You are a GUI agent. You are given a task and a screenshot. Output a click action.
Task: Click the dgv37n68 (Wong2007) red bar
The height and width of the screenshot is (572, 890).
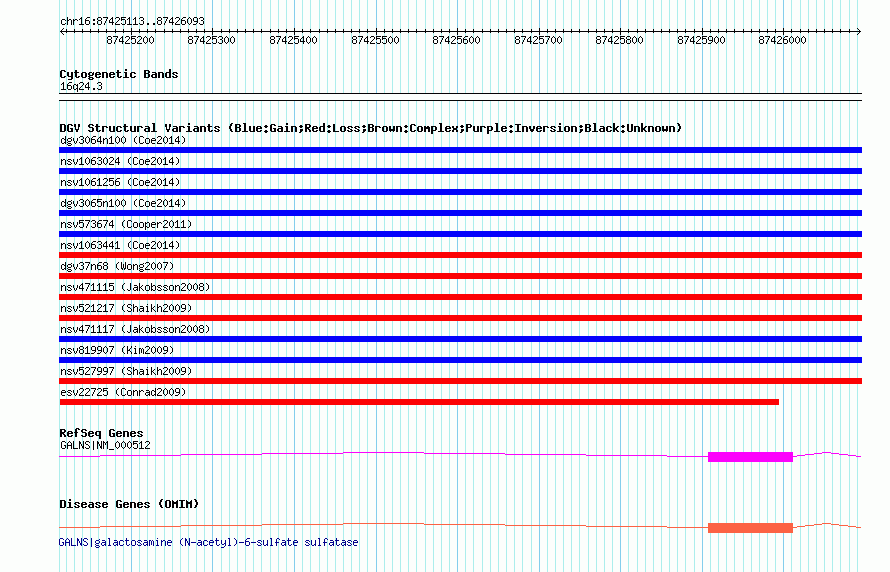click(x=460, y=276)
